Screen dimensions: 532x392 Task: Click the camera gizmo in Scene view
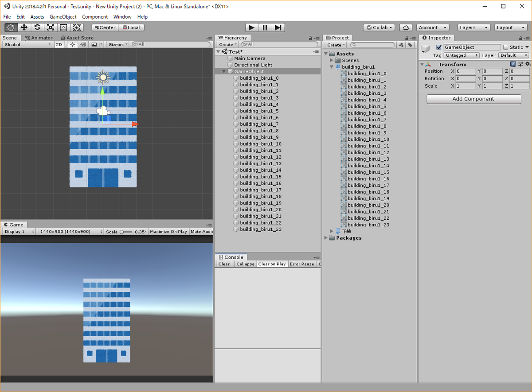[x=103, y=111]
